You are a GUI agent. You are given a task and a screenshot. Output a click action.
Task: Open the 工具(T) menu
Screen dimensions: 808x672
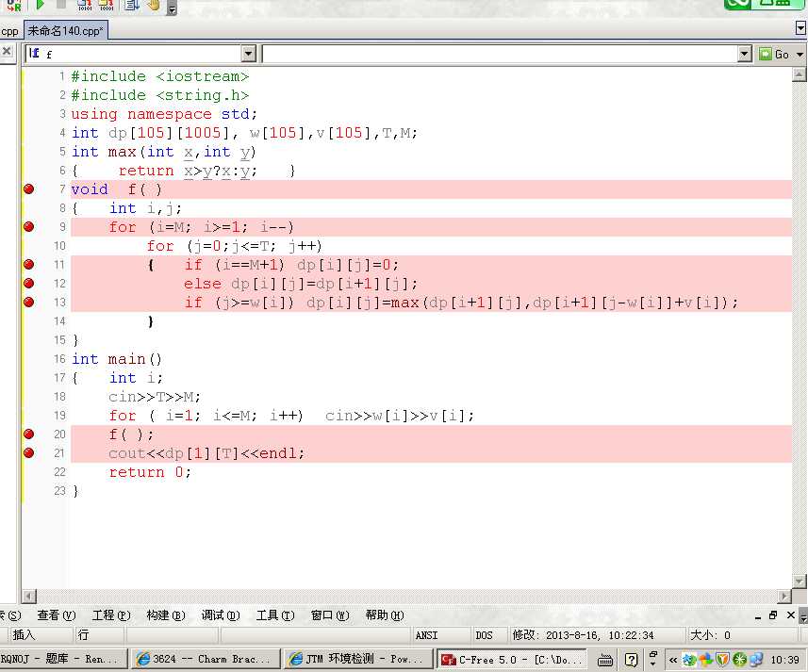(x=275, y=615)
